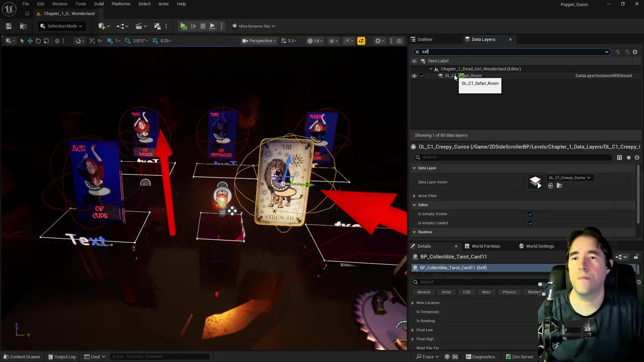Open the Content Drawer
This screenshot has height=362, width=644.
tap(22, 357)
